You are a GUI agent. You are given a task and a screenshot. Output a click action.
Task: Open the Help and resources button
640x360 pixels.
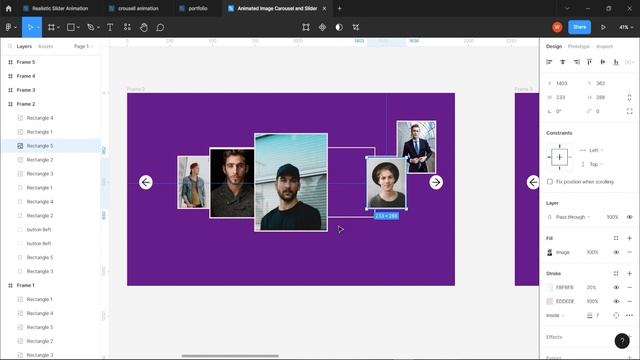tap(622, 341)
